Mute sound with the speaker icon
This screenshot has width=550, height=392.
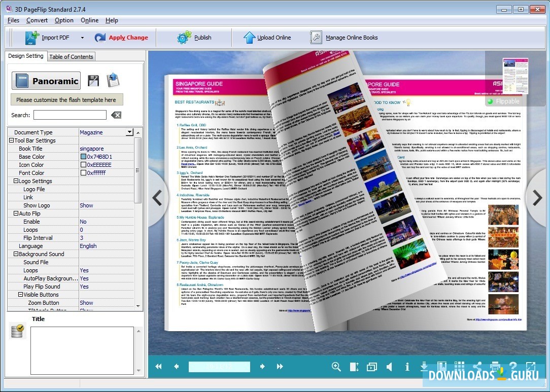click(x=389, y=367)
